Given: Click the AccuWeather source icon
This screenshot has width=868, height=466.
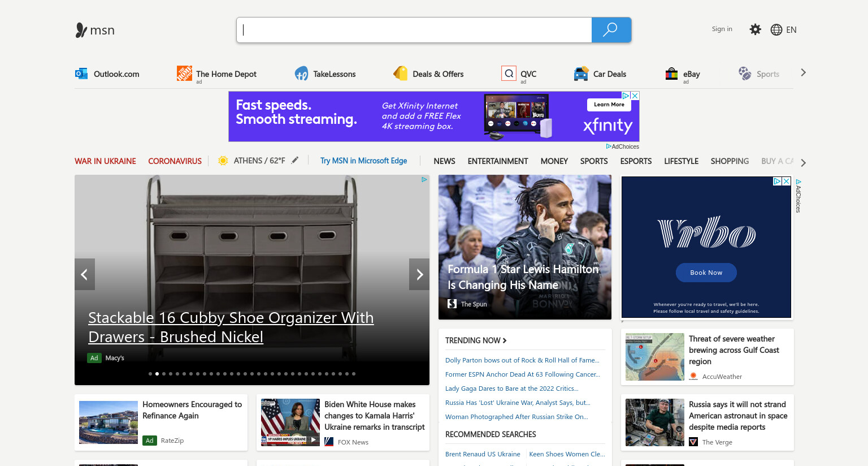Looking at the screenshot, I should pos(693,376).
